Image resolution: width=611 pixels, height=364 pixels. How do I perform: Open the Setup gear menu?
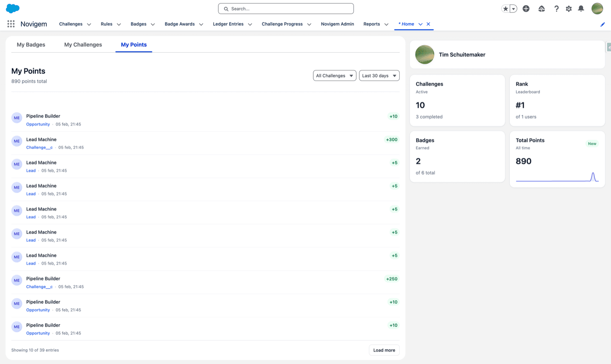[569, 9]
